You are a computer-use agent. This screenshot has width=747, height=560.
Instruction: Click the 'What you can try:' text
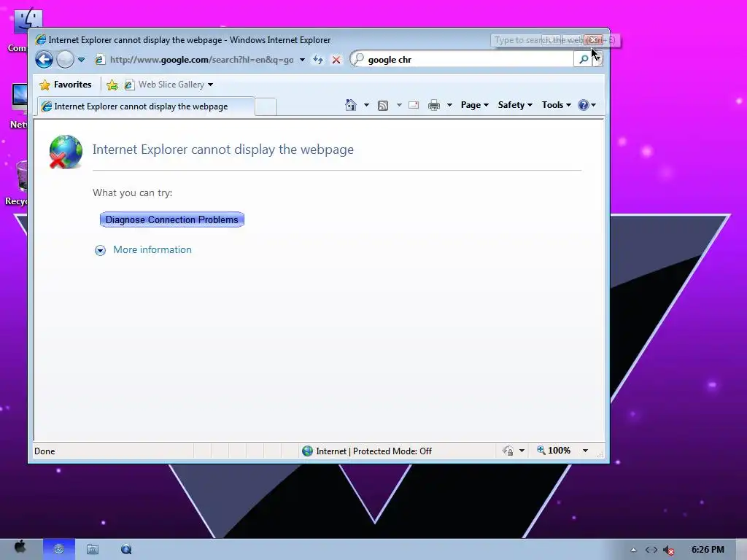click(x=133, y=192)
